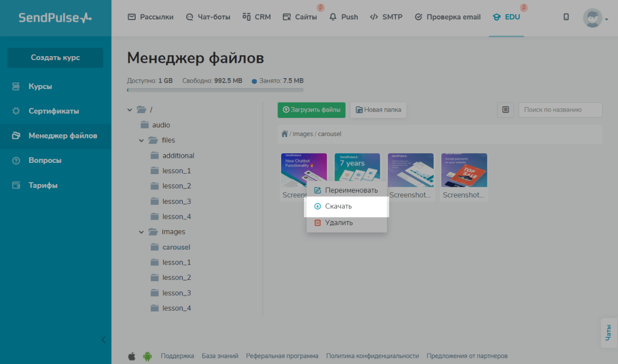Click the Загрузить файлы button
Viewport: 618px width, 364px height.
(311, 110)
